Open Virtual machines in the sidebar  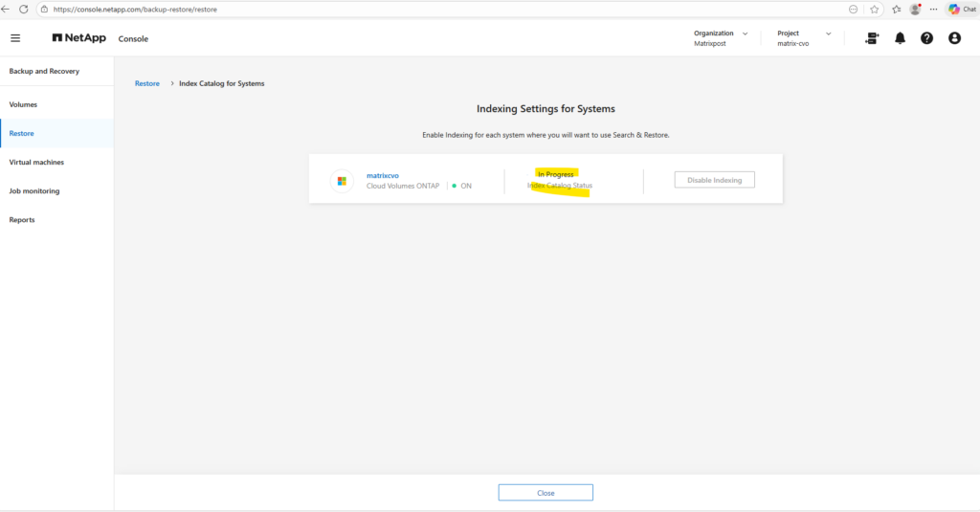pos(56,162)
